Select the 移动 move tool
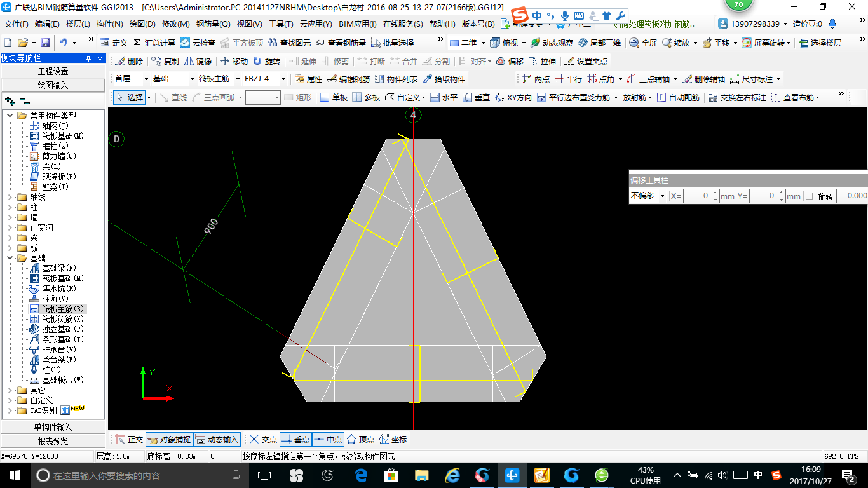Screen dimensions: 868x488 pos(234,61)
